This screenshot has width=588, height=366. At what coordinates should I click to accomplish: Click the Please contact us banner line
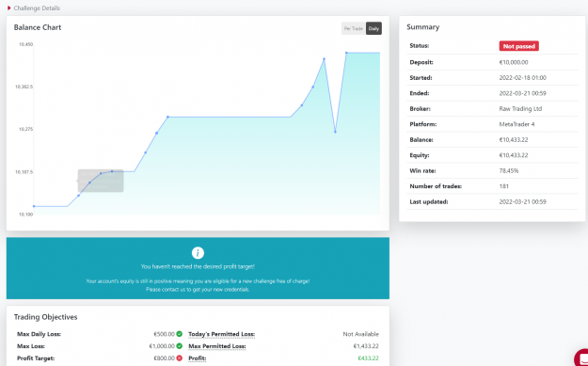(198, 290)
